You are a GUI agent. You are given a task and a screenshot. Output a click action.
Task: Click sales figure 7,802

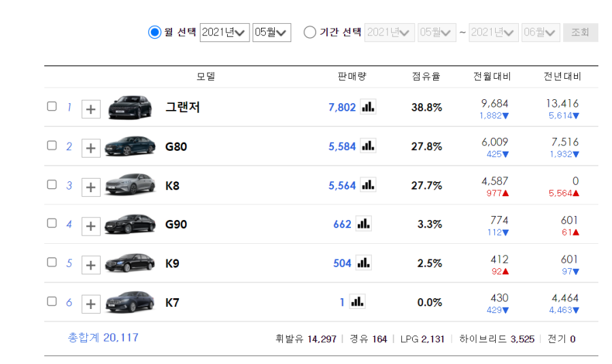(342, 107)
